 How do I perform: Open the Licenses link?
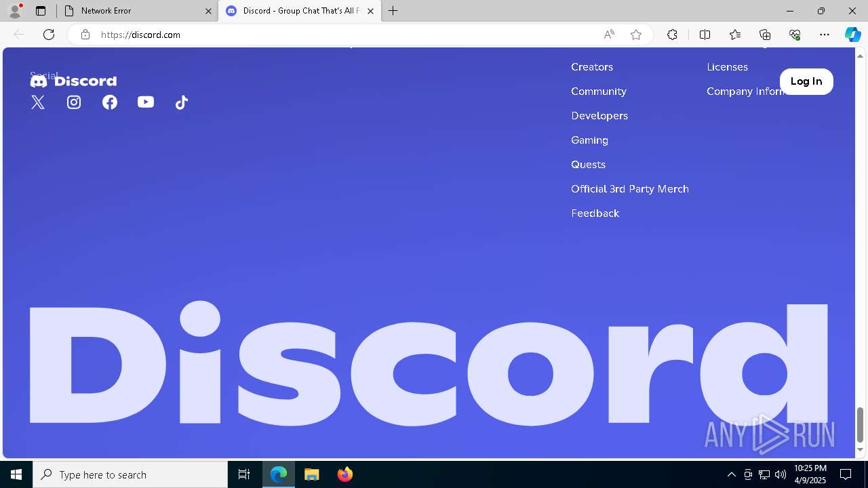727,67
